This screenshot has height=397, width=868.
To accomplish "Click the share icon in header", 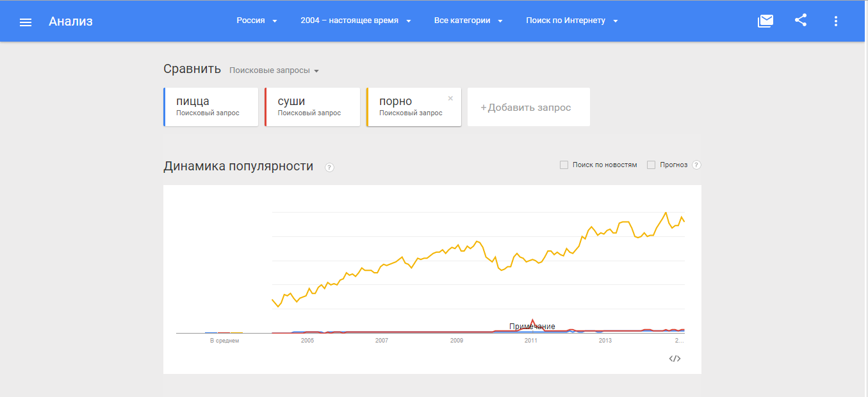I will tap(801, 20).
